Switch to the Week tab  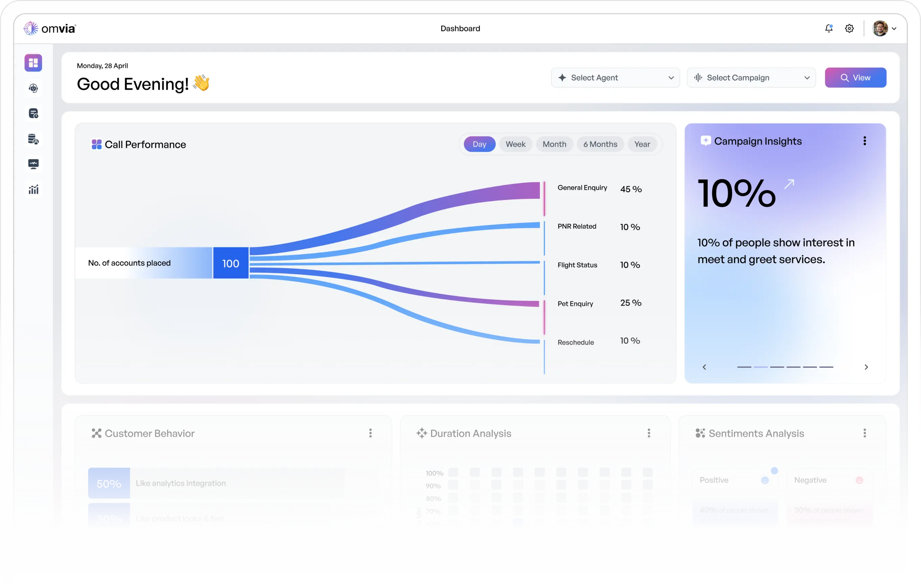coord(516,144)
